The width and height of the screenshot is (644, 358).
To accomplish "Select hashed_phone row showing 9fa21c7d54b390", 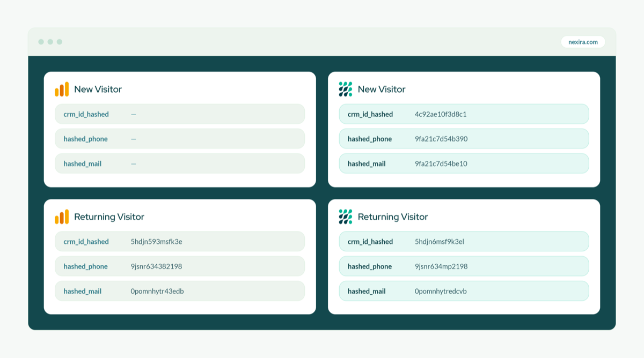I will coord(464,139).
